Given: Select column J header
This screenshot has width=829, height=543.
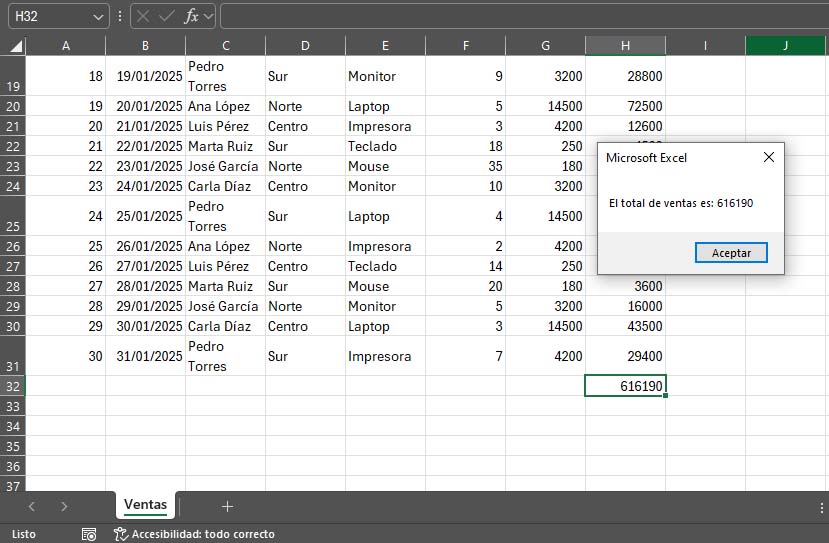Looking at the screenshot, I should click(x=785, y=46).
